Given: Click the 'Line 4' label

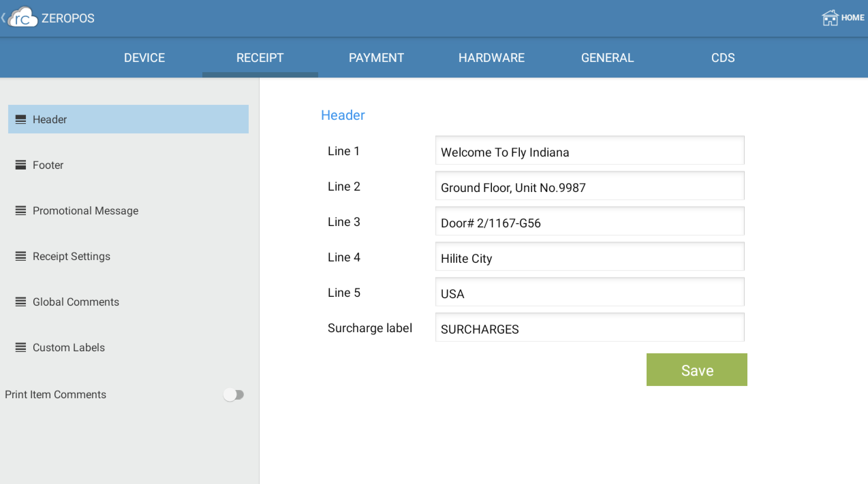Looking at the screenshot, I should click(344, 257).
